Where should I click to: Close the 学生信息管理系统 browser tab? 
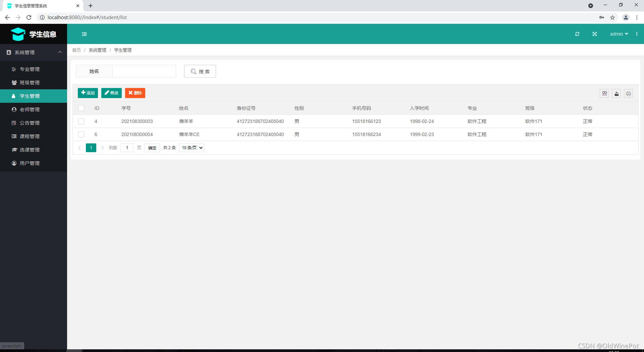(x=78, y=6)
